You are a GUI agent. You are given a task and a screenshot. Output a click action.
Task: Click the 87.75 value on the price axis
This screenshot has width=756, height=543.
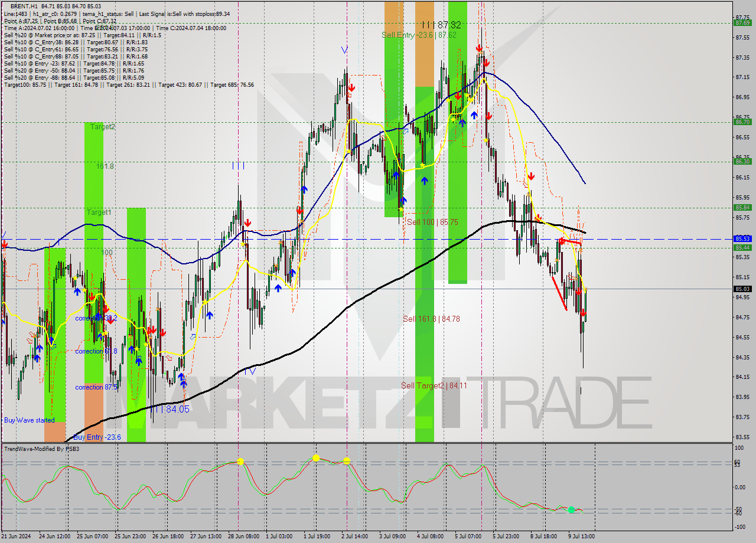pos(742,18)
